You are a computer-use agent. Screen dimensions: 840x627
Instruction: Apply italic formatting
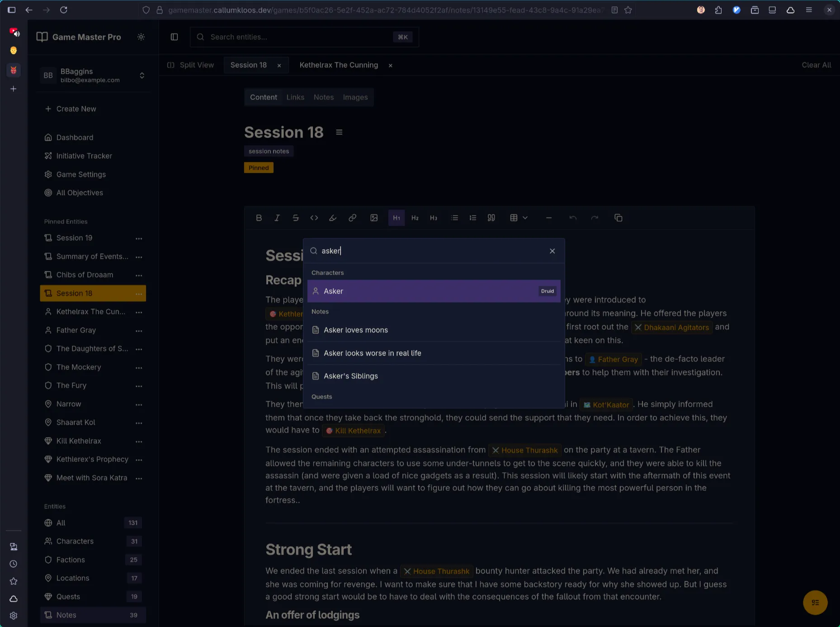(277, 218)
